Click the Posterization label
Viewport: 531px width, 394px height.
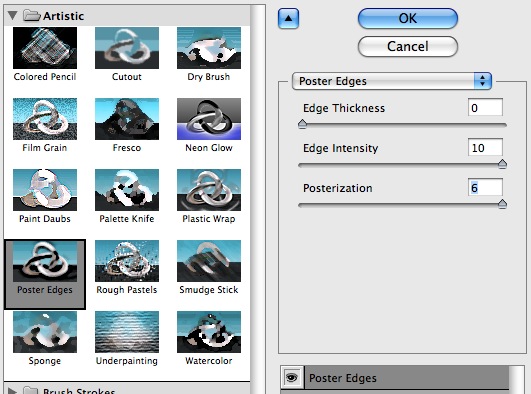click(338, 188)
